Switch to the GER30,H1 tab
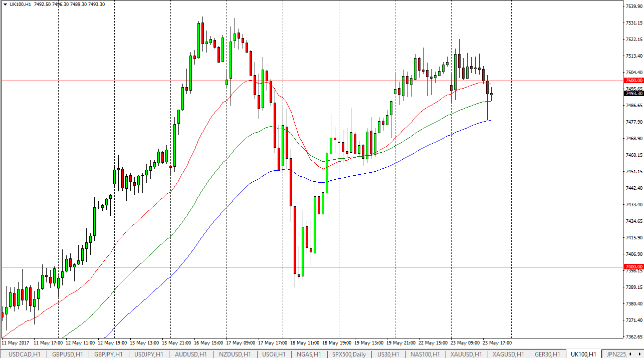The height and width of the screenshot is (358, 644). point(548,354)
